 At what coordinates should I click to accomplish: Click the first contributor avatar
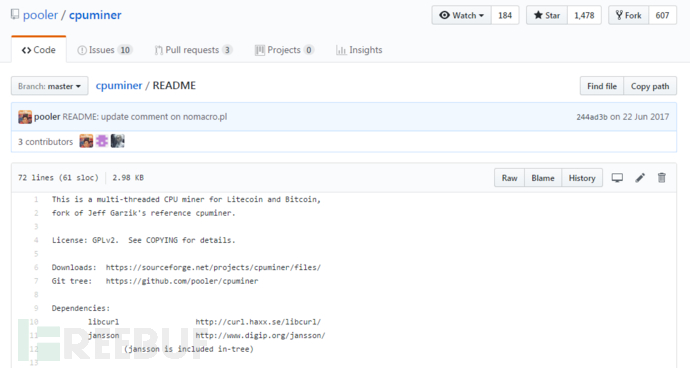[86, 141]
